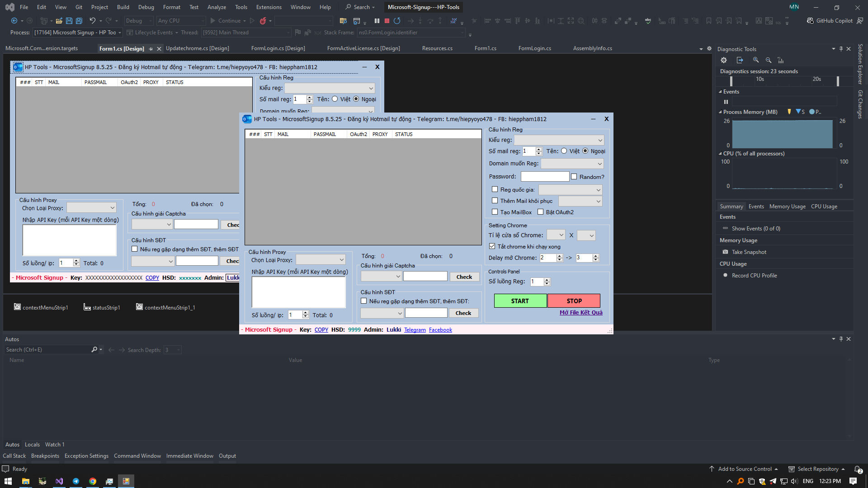Viewport: 868px width, 488px height.
Task: Click the Restart debugging circular arrow
Action: point(397,21)
